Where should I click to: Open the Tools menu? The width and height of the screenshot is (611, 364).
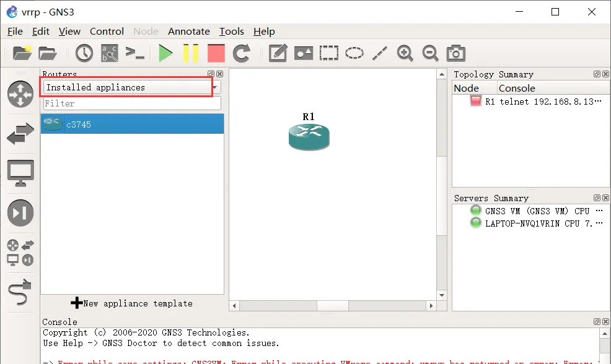pyautogui.click(x=232, y=31)
